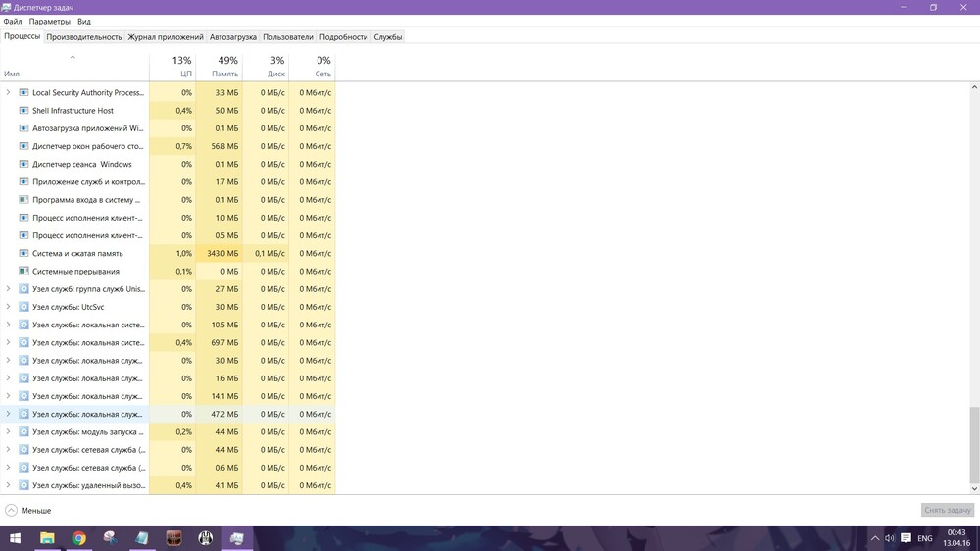The width and height of the screenshot is (980, 551).
Task: Open File Explorer from the taskbar
Action: (47, 538)
